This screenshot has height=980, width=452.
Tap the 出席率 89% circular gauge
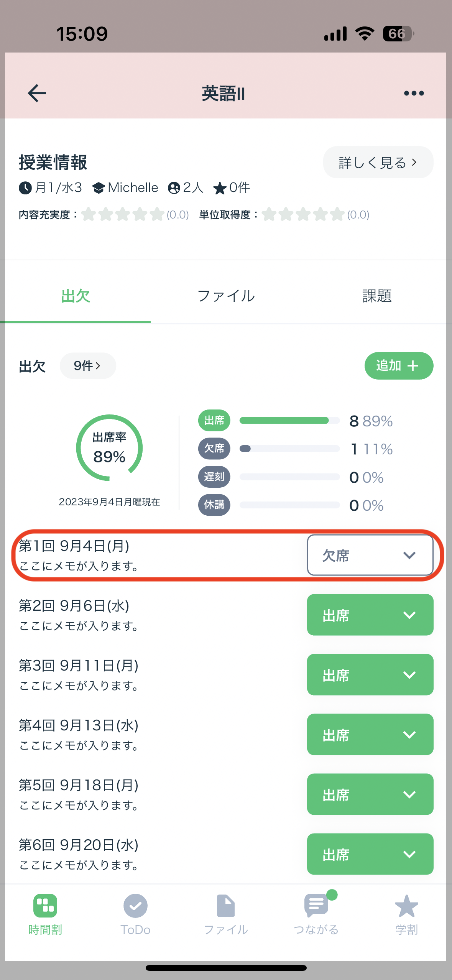click(x=109, y=447)
